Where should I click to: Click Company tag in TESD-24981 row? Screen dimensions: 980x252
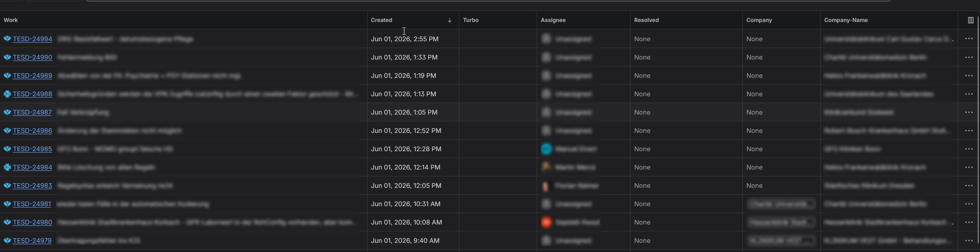[x=781, y=204]
